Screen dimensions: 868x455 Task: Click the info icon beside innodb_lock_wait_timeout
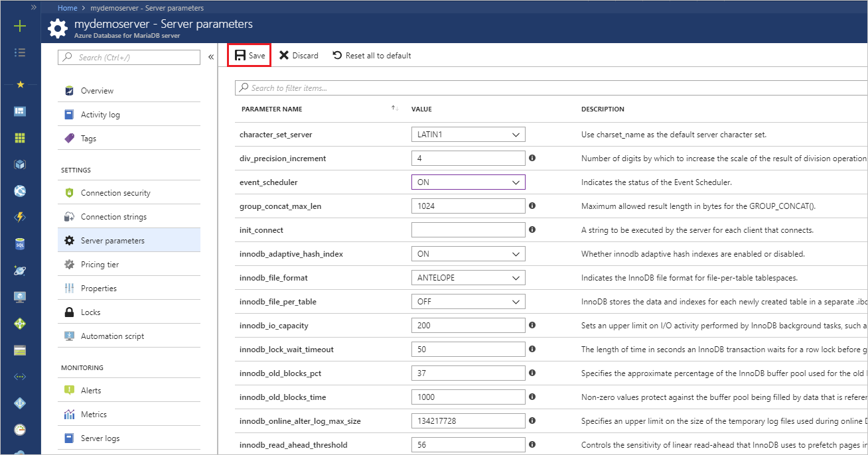point(532,350)
